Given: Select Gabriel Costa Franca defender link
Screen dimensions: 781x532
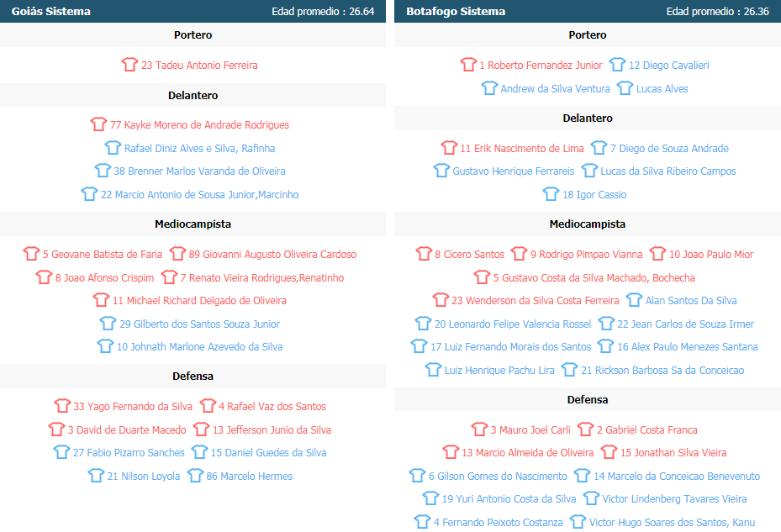Looking at the screenshot, I should coord(647,429).
